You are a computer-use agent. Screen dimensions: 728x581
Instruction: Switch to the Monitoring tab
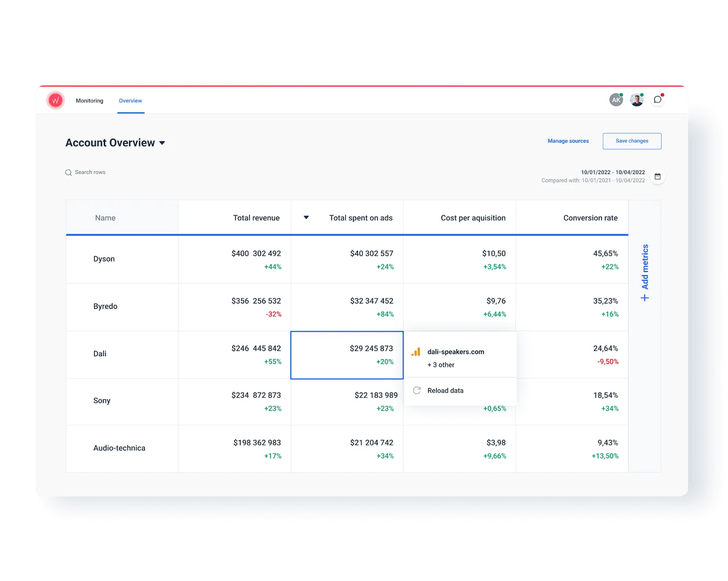(89, 101)
